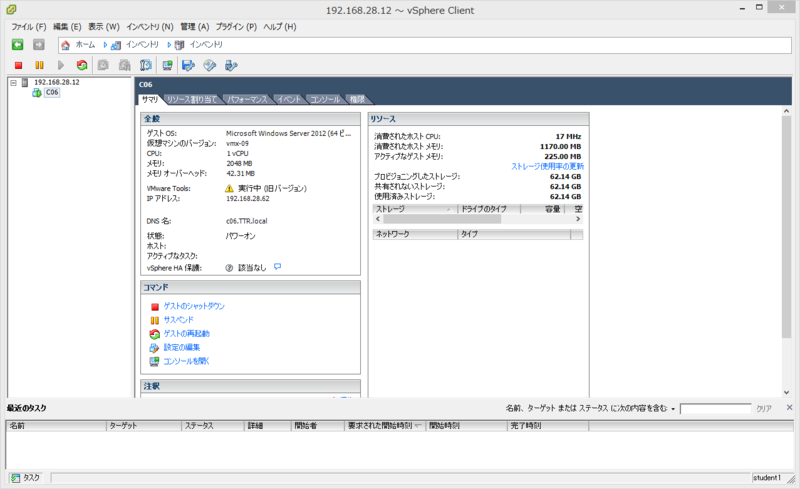Click the C06 virtual machine icon in the tree
This screenshot has height=489, width=800.
tap(37, 92)
